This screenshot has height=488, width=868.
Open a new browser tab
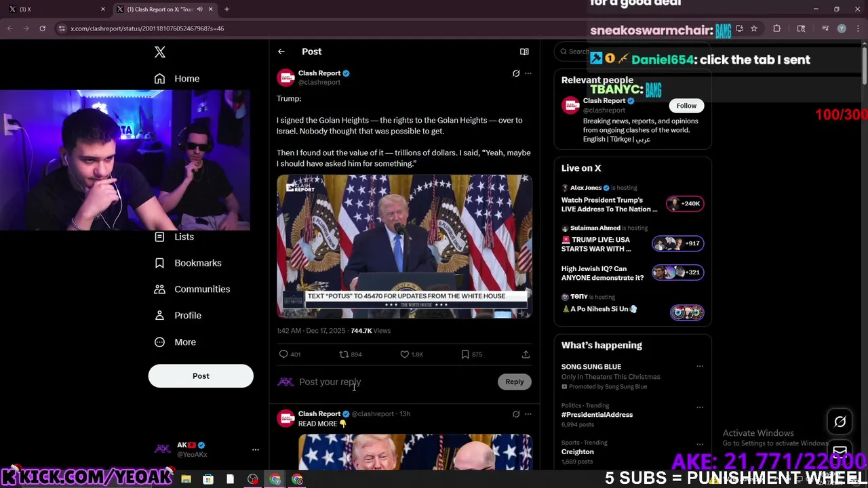(x=227, y=9)
